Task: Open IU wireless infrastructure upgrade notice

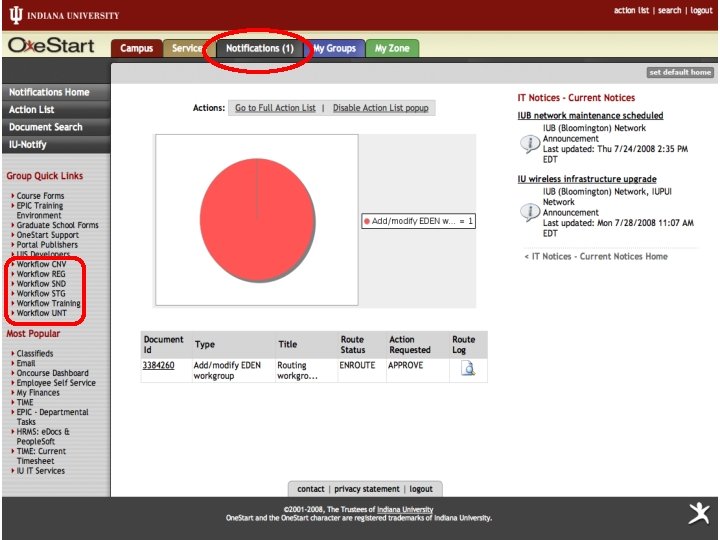Action: point(587,179)
